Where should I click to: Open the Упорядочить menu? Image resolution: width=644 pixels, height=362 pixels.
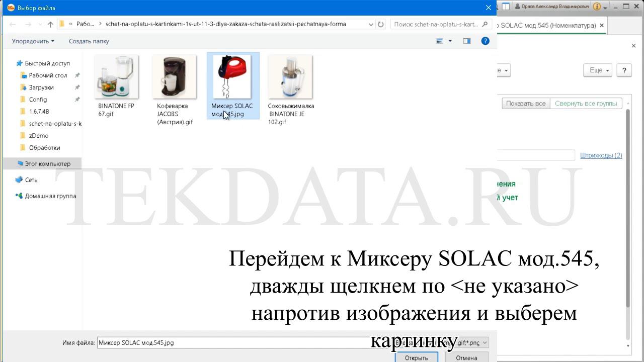coord(33,41)
